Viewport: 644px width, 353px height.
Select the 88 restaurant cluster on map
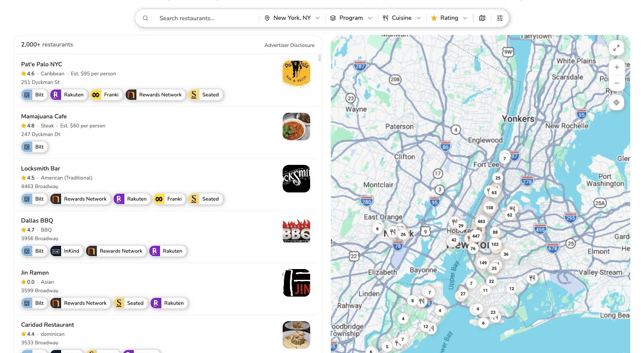[495, 232]
